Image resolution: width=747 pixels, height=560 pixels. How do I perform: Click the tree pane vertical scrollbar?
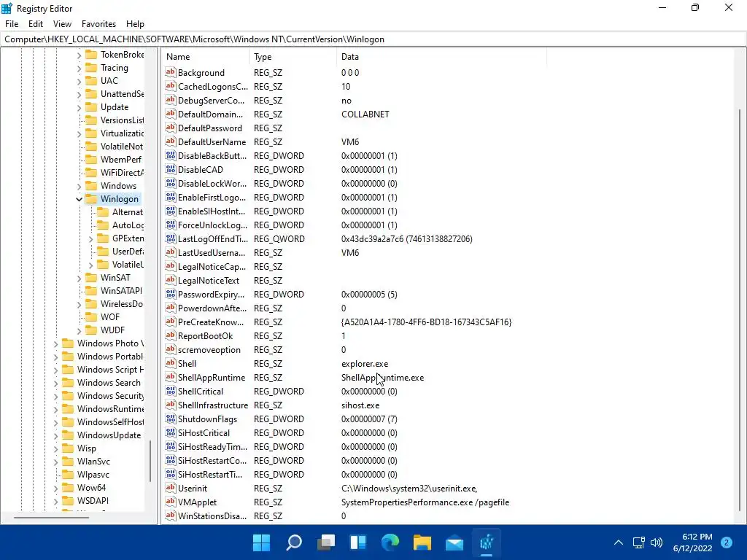[x=150, y=460]
